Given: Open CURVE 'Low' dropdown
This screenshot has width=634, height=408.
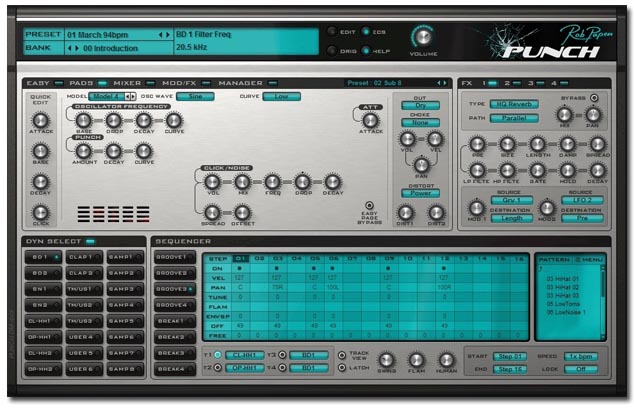Looking at the screenshot, I should (281, 97).
